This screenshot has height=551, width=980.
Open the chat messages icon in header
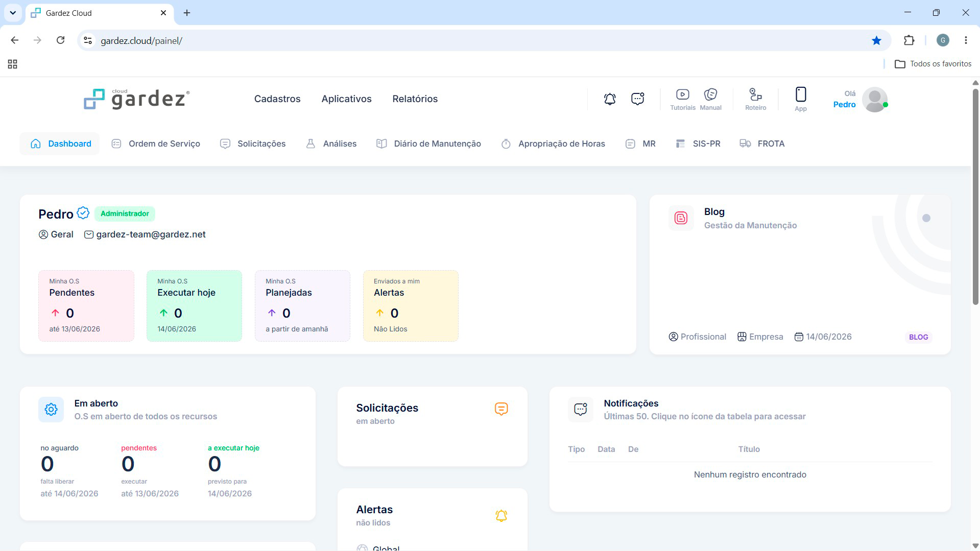click(x=637, y=99)
